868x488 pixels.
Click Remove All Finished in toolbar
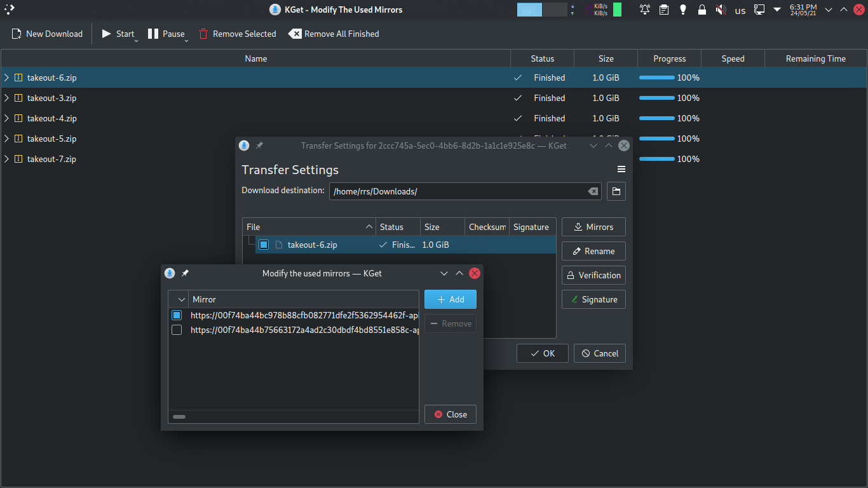334,34
